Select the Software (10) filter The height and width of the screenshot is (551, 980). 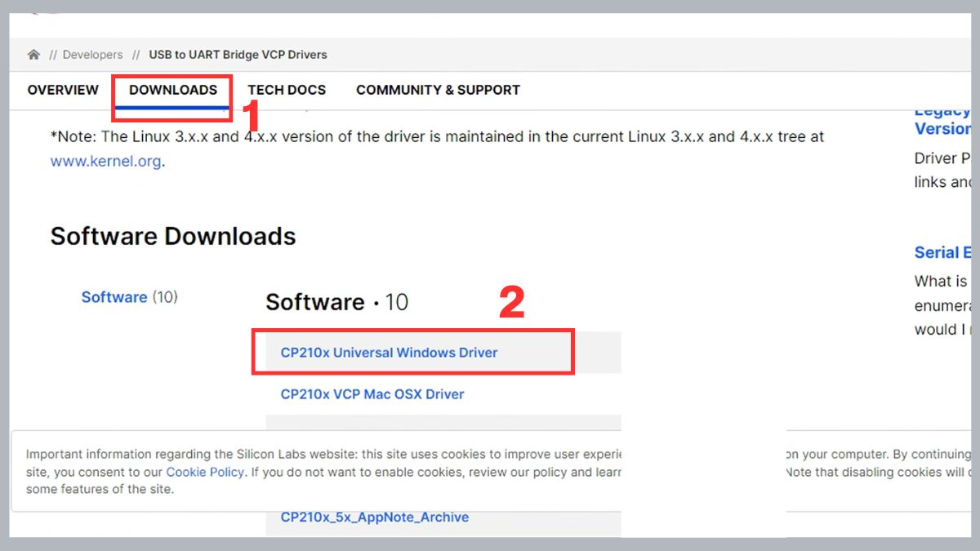(129, 297)
